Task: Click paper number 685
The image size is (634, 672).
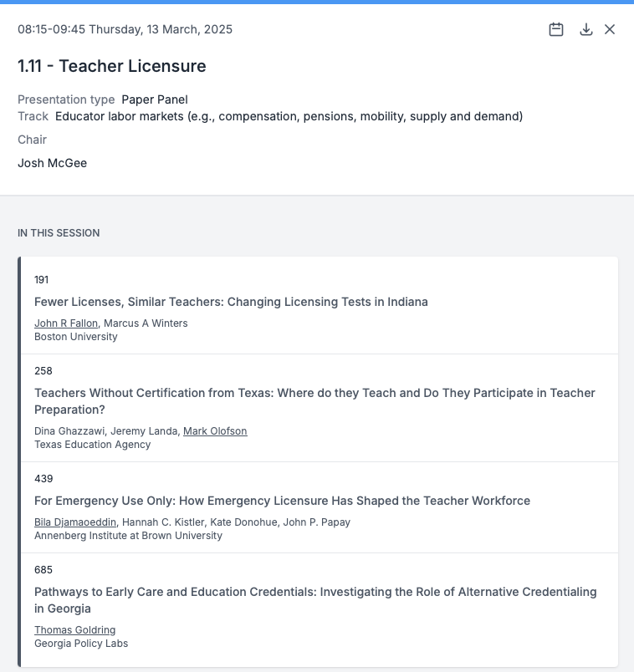Action: (x=43, y=570)
